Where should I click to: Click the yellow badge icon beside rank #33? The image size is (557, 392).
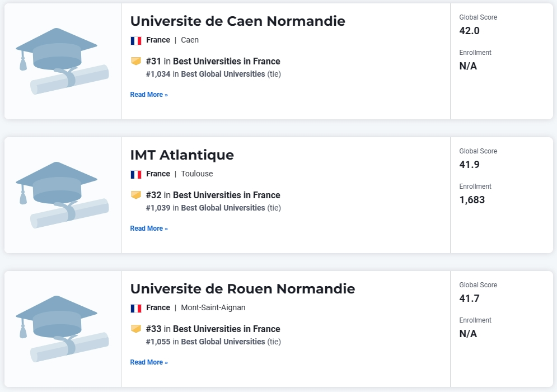[x=135, y=329]
